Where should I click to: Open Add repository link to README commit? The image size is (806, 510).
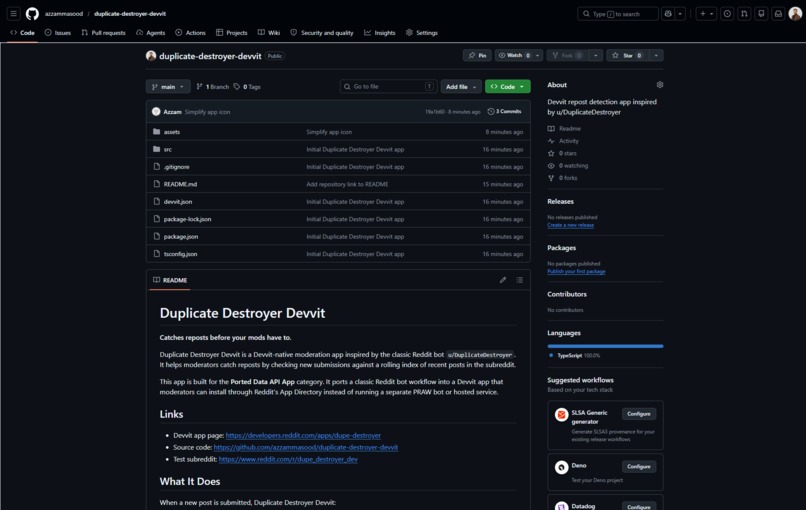coord(347,185)
